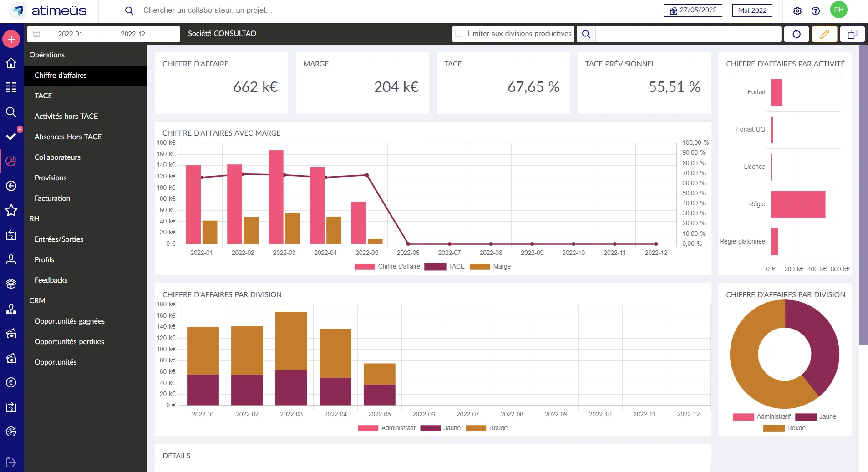Click the pink plus add button
The width and height of the screenshot is (868, 472).
[x=11, y=39]
